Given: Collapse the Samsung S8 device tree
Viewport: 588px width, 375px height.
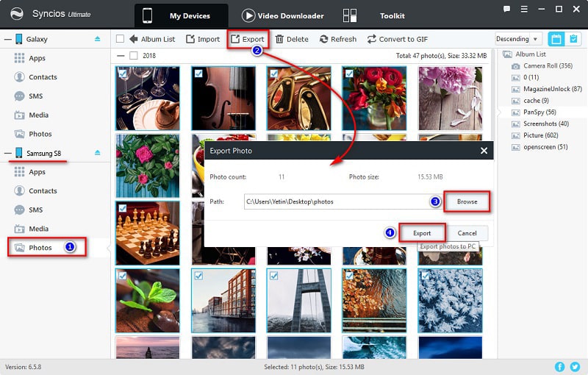Looking at the screenshot, I should click(8, 153).
